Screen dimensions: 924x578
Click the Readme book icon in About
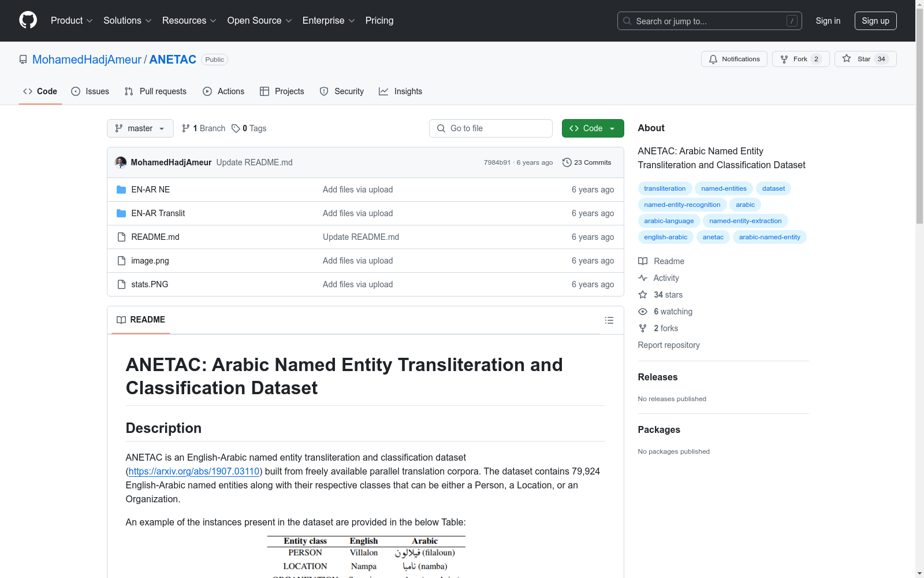click(x=643, y=261)
